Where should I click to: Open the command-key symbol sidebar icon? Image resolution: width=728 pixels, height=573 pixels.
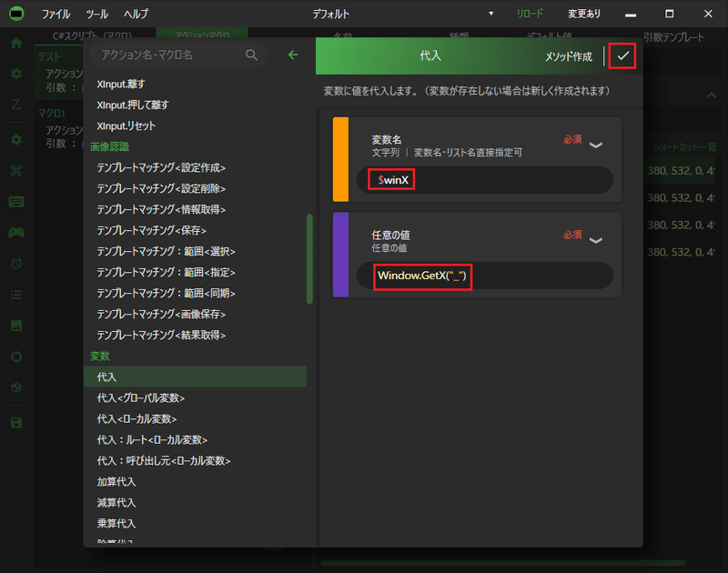point(16,171)
